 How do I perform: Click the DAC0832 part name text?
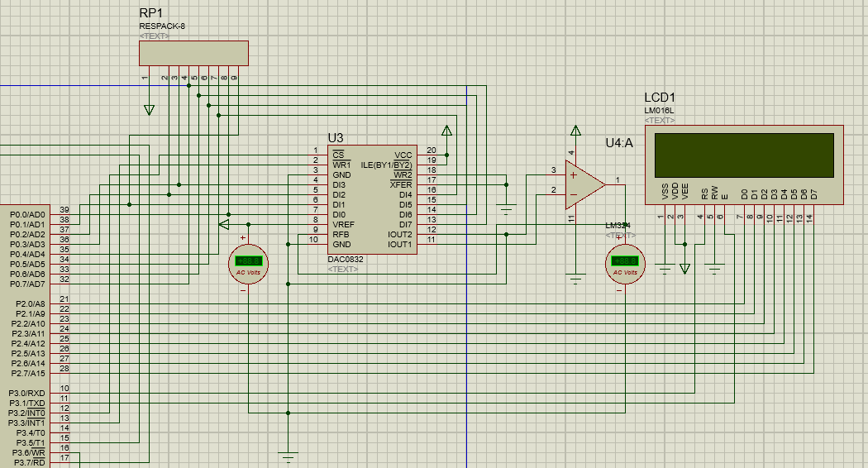346,259
